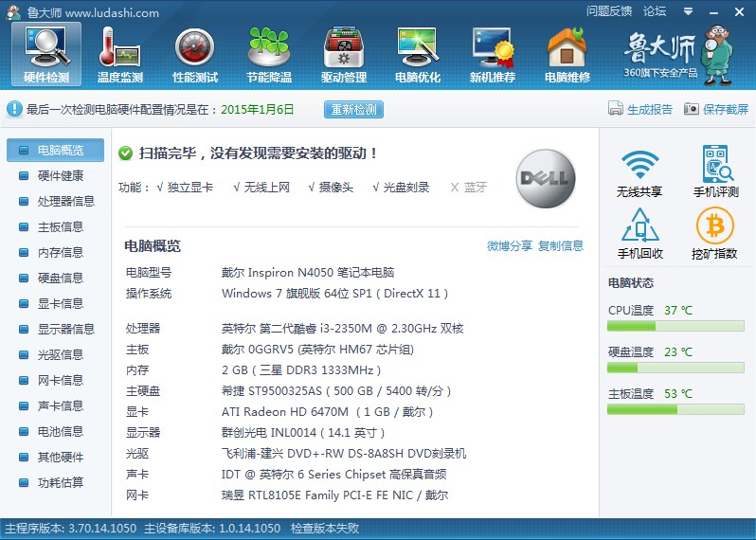Click 微博分享 Weibo share link
756x540 pixels.
pyautogui.click(x=509, y=246)
